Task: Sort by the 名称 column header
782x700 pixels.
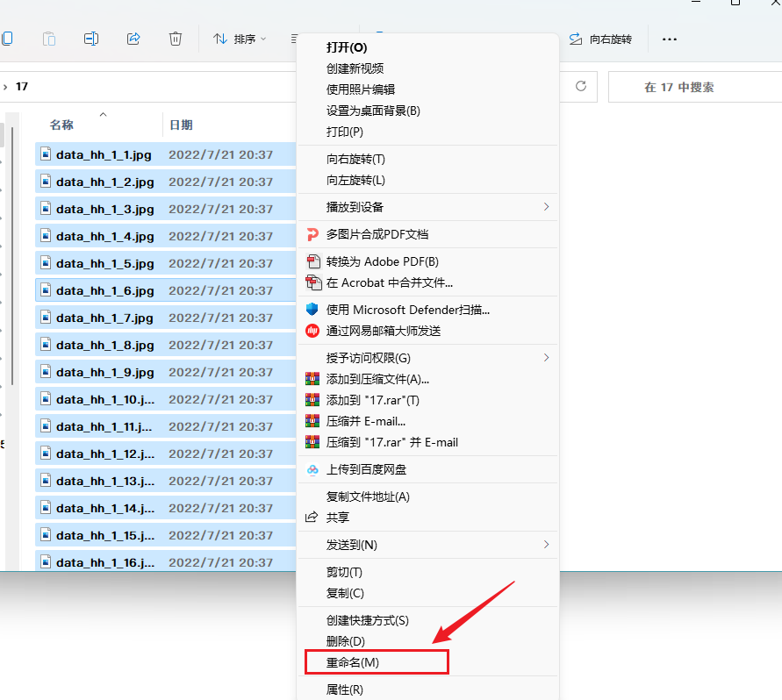Action: [61, 125]
